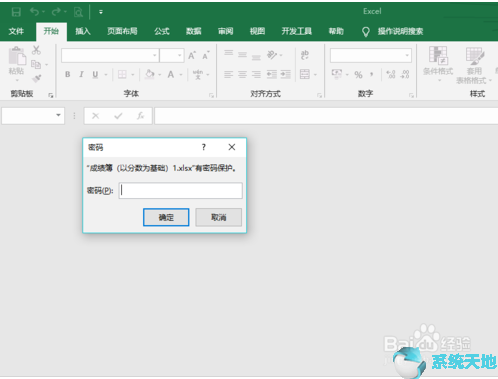Click the Print Preview icon

78,12
